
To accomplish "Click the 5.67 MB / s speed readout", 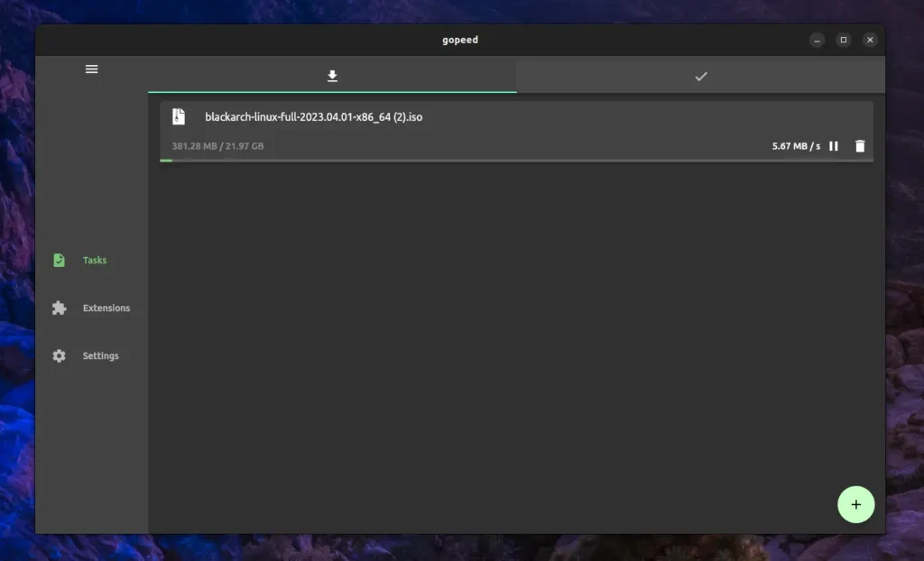I will [x=796, y=146].
